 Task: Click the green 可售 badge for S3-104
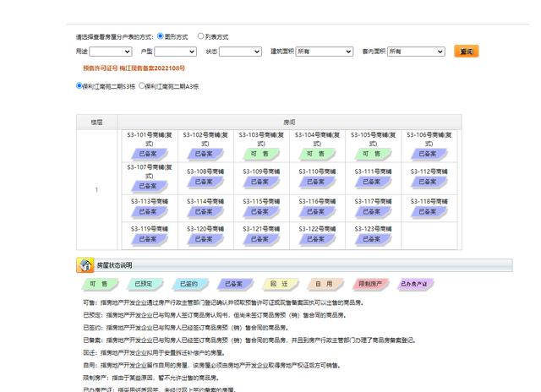tap(317, 154)
